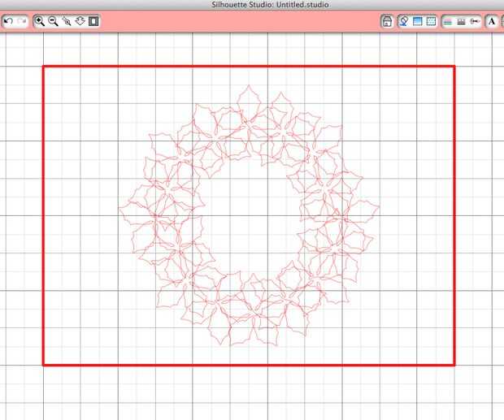Image resolution: width=504 pixels, height=420 pixels.
Task: Redo the undone action
Action: pos(22,21)
